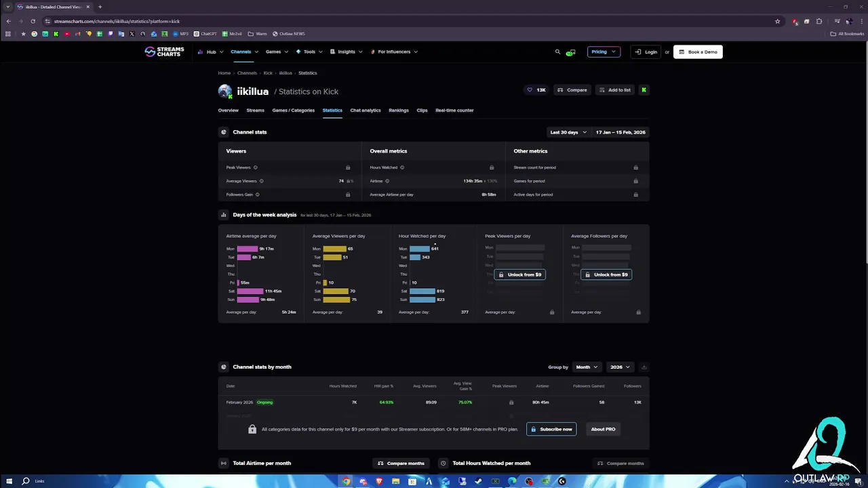Switch to the Games / Categories tab
868x488 pixels.
coord(293,110)
